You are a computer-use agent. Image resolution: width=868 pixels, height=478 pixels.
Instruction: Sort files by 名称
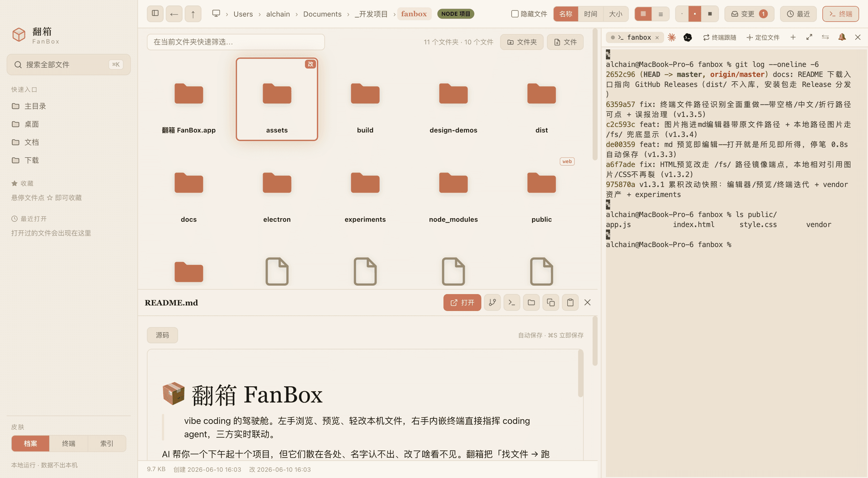coord(566,14)
